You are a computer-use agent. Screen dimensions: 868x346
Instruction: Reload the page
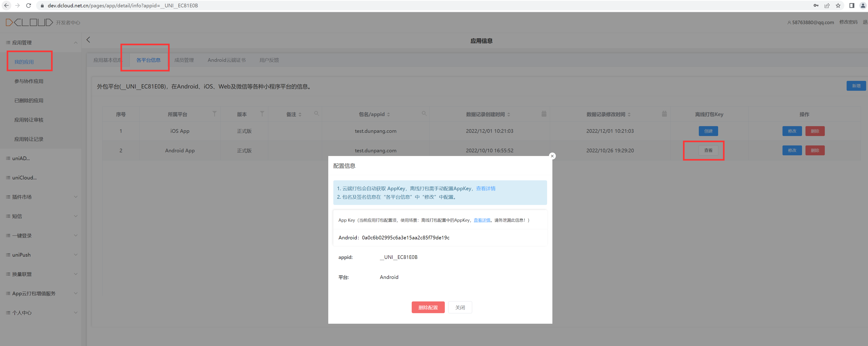pyautogui.click(x=29, y=5)
